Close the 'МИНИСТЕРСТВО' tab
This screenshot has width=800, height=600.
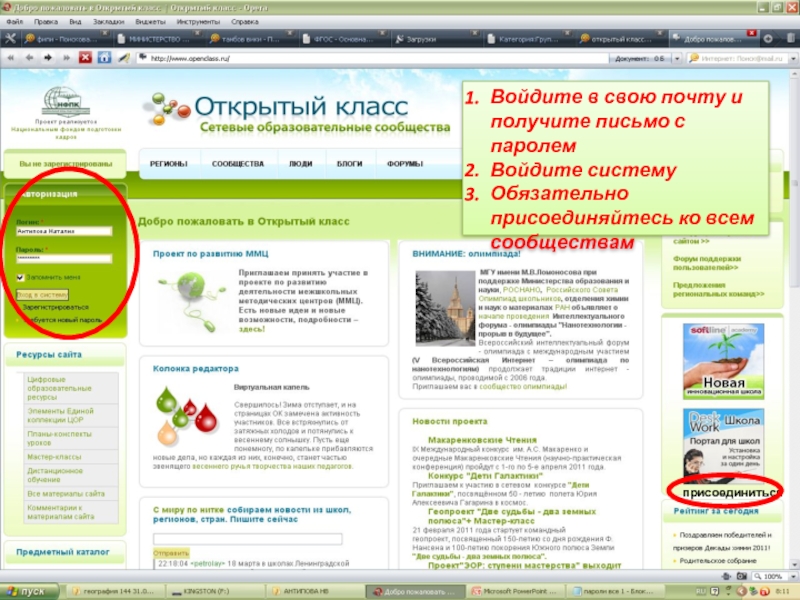tap(197, 33)
